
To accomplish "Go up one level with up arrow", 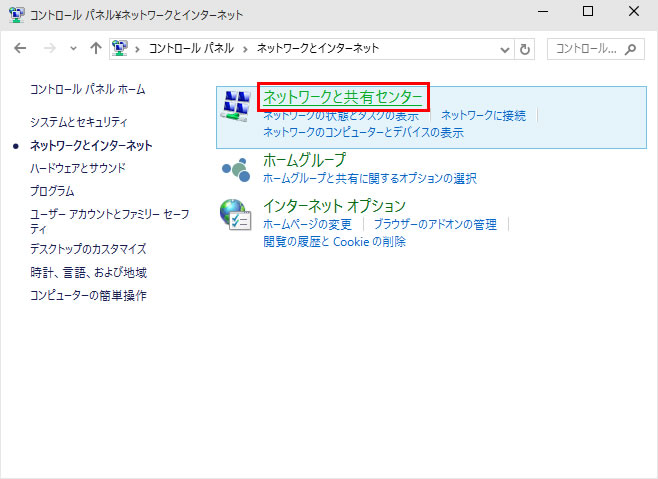I will tap(96, 48).
